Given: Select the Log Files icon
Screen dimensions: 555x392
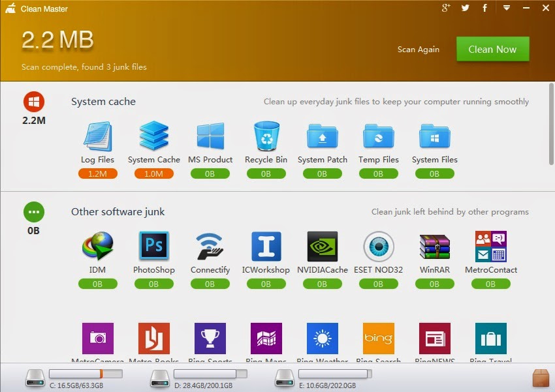Looking at the screenshot, I should tap(98, 136).
